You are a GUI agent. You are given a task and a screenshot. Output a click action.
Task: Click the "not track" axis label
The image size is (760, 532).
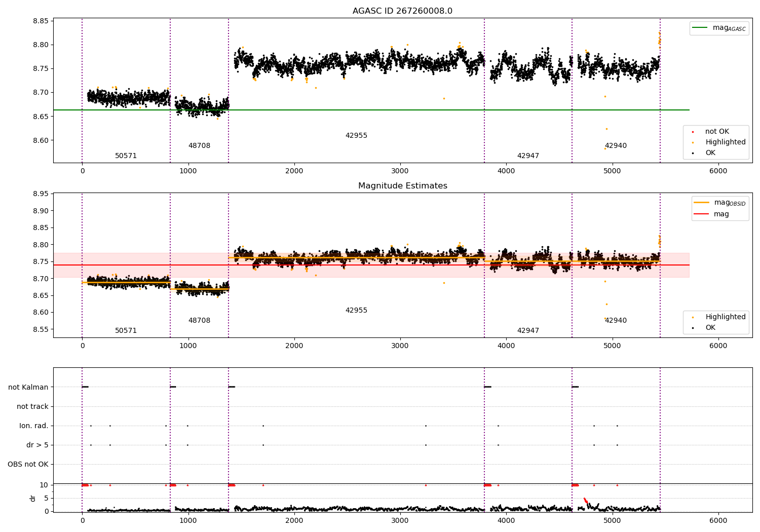32,407
